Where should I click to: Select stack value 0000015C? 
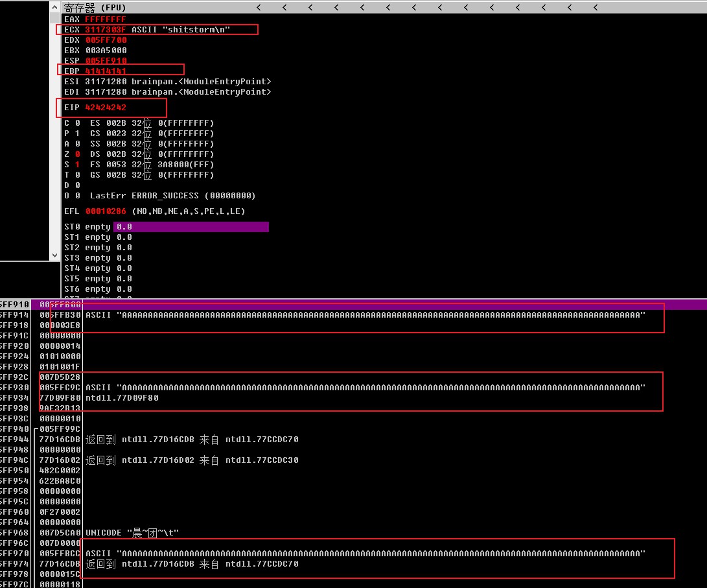coord(60,574)
